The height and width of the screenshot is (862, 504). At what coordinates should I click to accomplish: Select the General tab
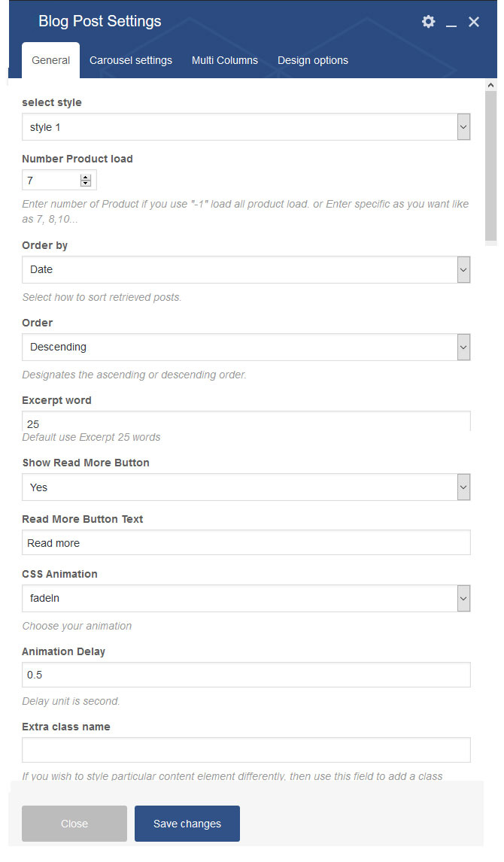[x=50, y=60]
